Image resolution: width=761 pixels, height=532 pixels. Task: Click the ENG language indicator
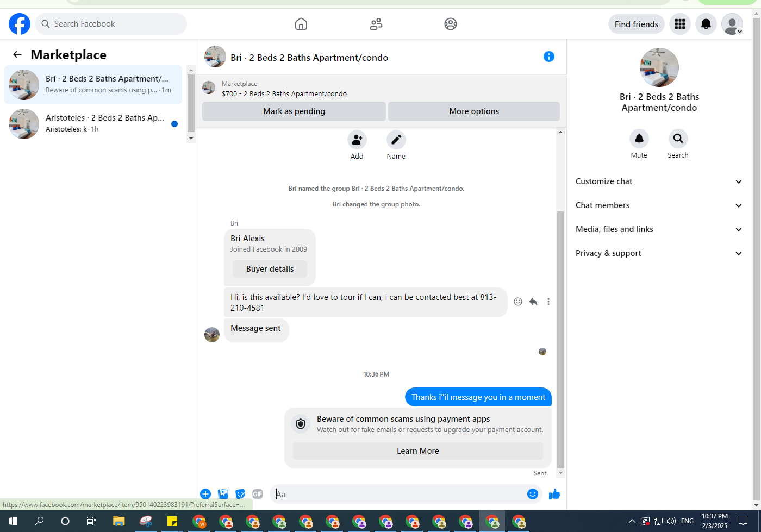687,521
